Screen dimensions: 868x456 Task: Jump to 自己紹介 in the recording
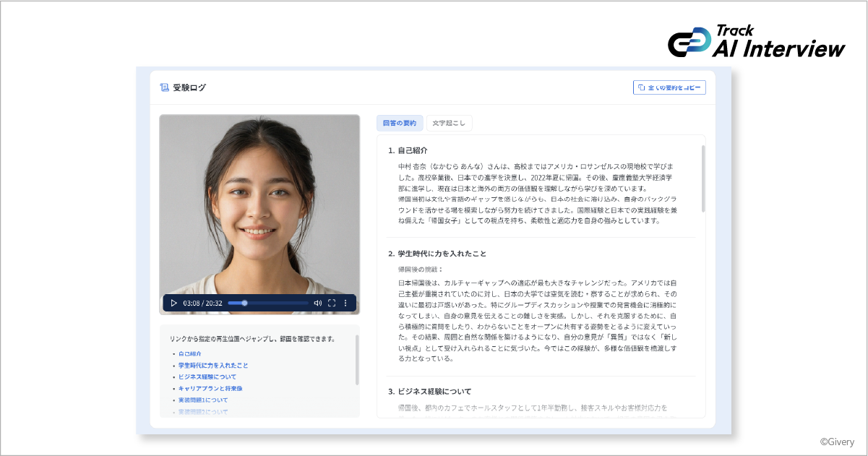click(191, 353)
